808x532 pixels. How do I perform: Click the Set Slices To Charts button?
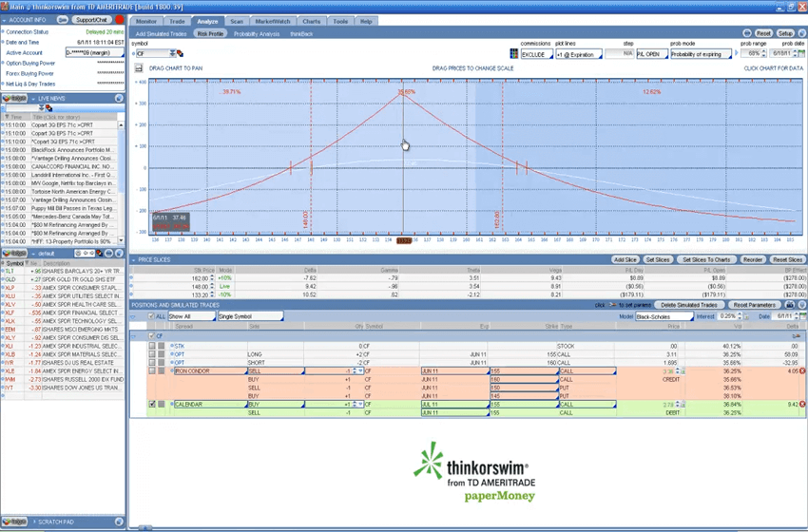coord(706,259)
